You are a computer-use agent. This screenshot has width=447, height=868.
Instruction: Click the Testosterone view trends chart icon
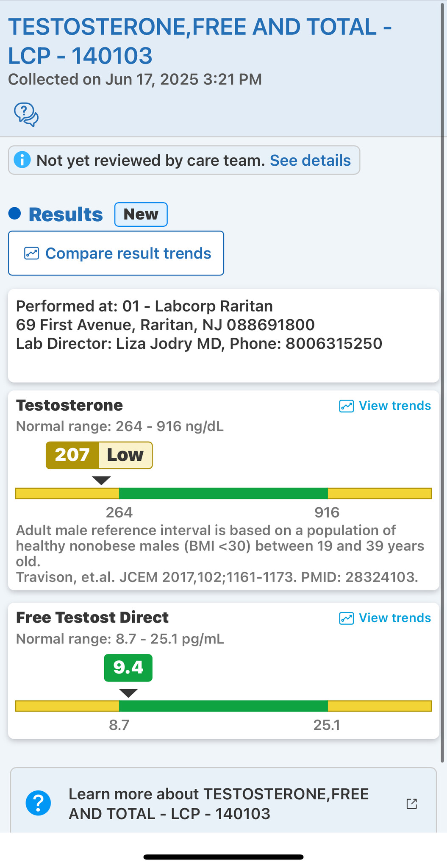347,406
